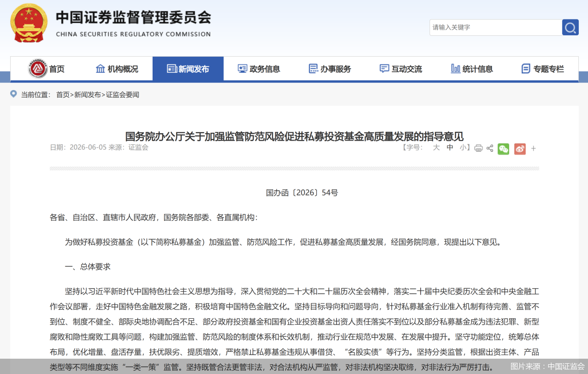Click the newspaper icon beside 新闻发布
The height and width of the screenshot is (374, 588).
click(172, 69)
